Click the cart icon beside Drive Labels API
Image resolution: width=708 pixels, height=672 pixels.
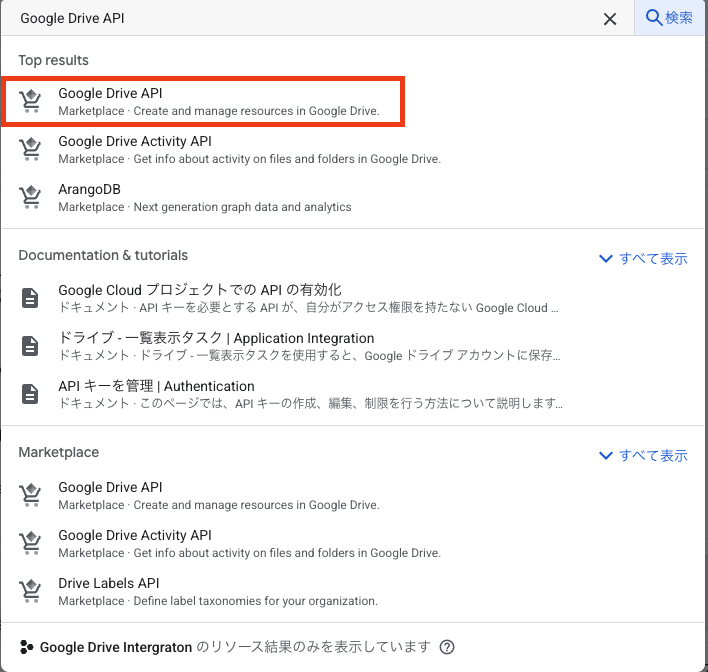coord(31,591)
